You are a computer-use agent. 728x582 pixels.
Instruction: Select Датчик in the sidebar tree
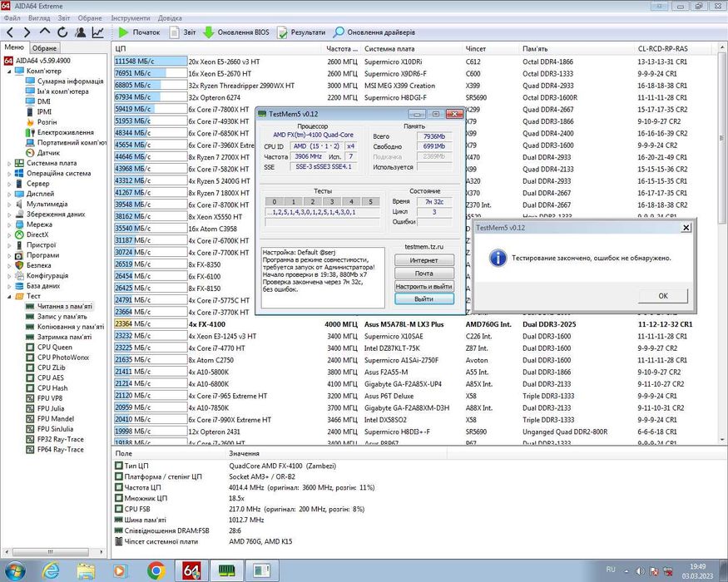click(47, 153)
